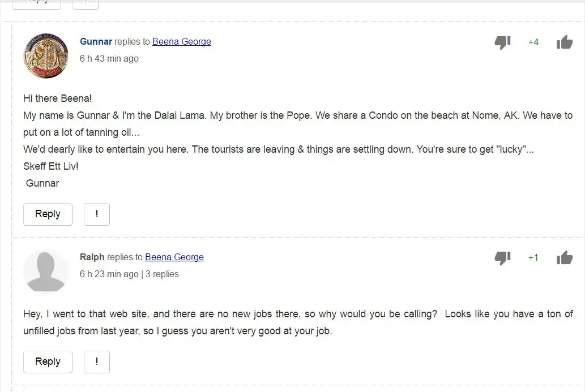Thumbs down Gunnar's comment
585x392 pixels.
click(x=502, y=42)
